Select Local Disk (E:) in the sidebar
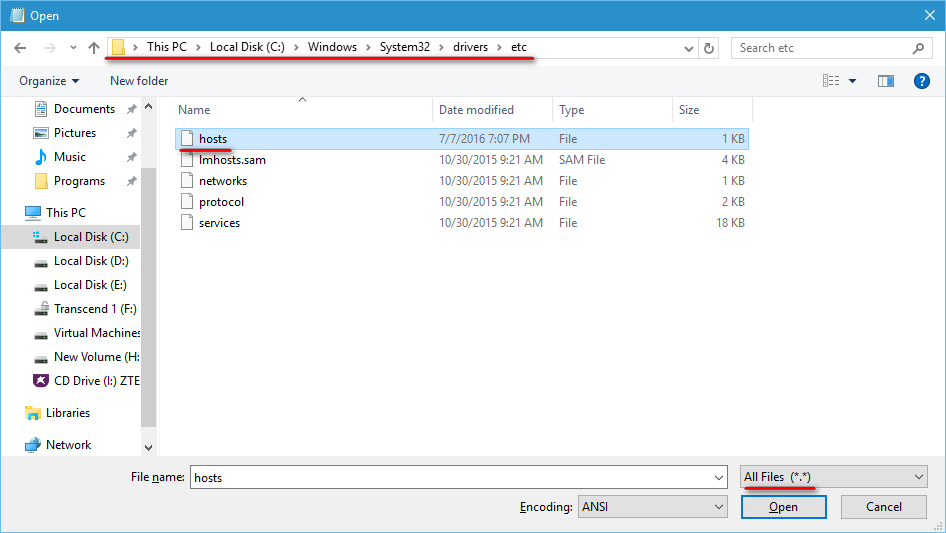Screen dimensions: 946x533 (90, 285)
